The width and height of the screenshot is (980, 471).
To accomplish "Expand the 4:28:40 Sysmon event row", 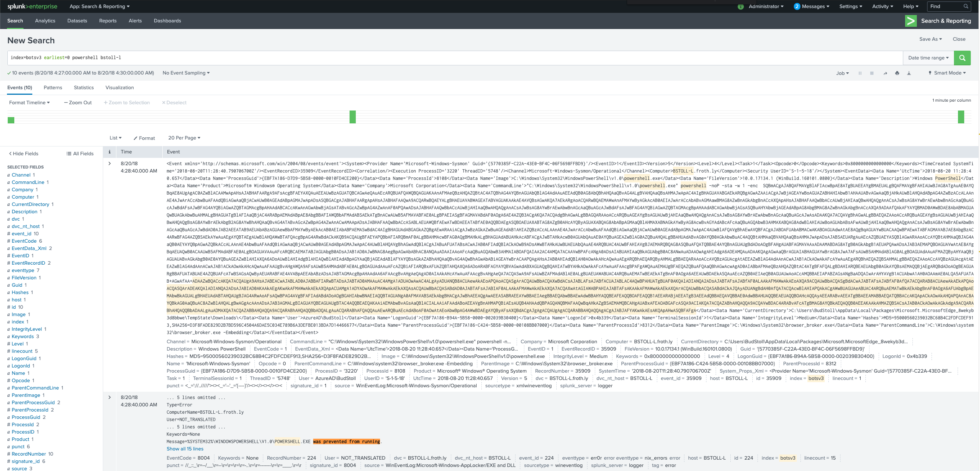I will [109, 164].
